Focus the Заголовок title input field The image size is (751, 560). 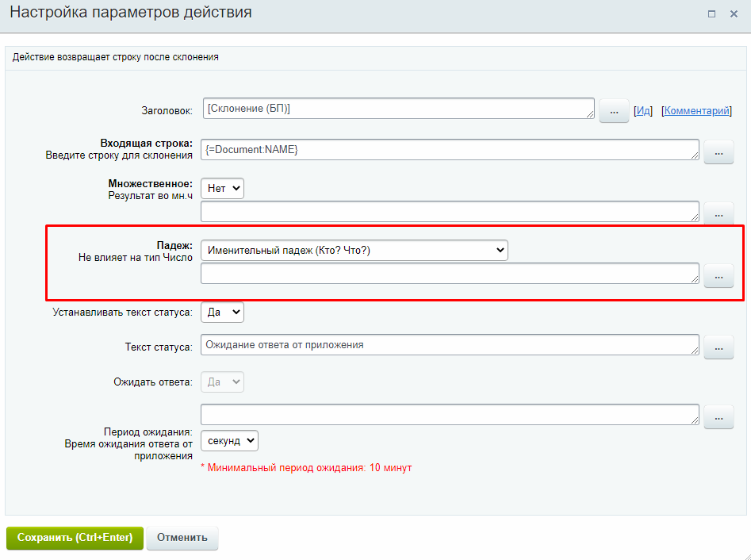tap(398, 109)
